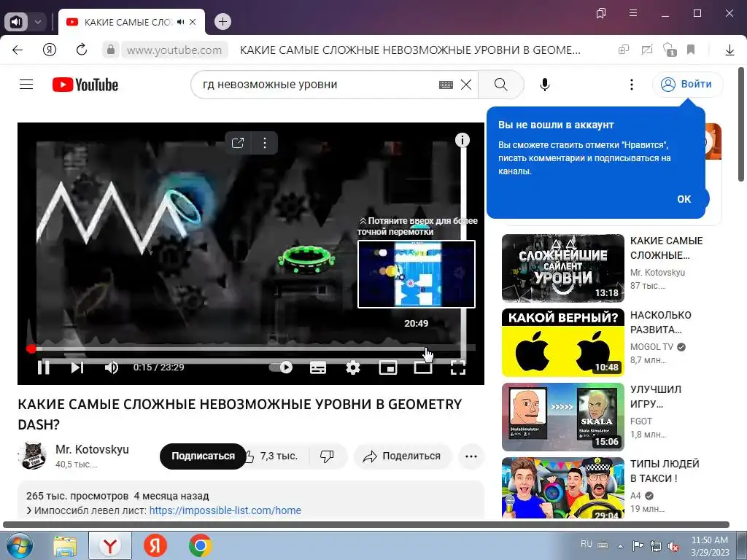This screenshot has height=560, width=747.
Task: Go to YouTube home via logo
Action: (x=85, y=85)
